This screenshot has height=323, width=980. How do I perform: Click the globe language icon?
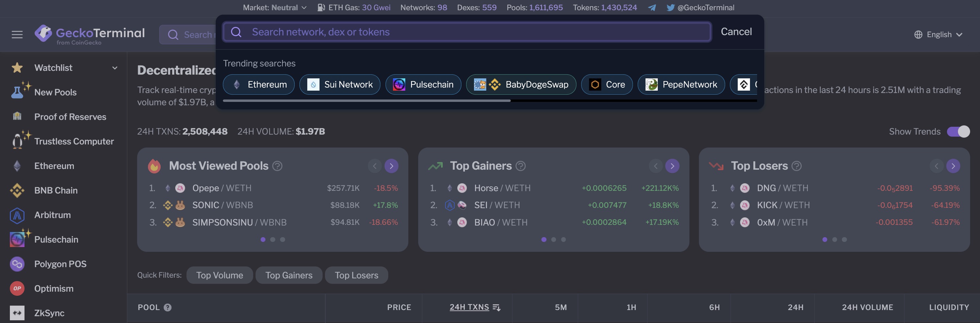coord(918,35)
